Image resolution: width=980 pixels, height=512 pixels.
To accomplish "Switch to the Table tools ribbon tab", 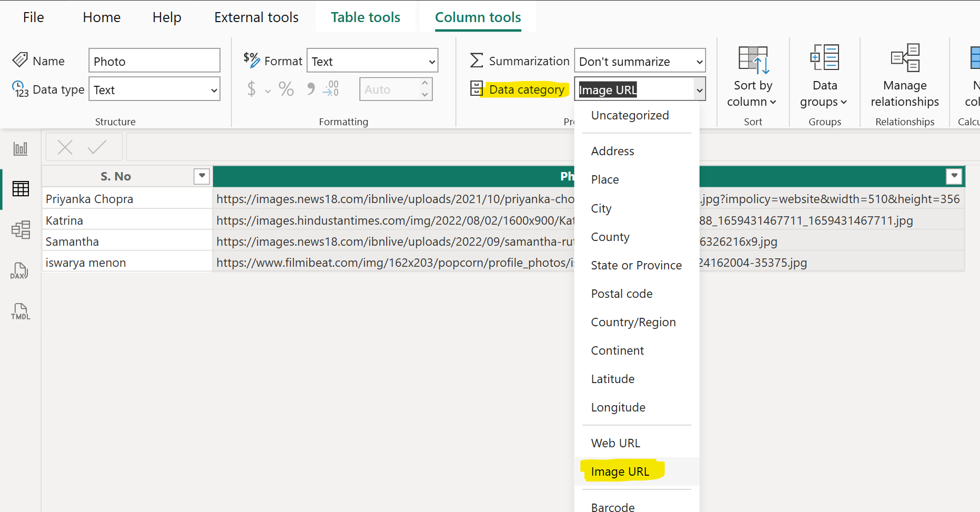I will tap(365, 16).
